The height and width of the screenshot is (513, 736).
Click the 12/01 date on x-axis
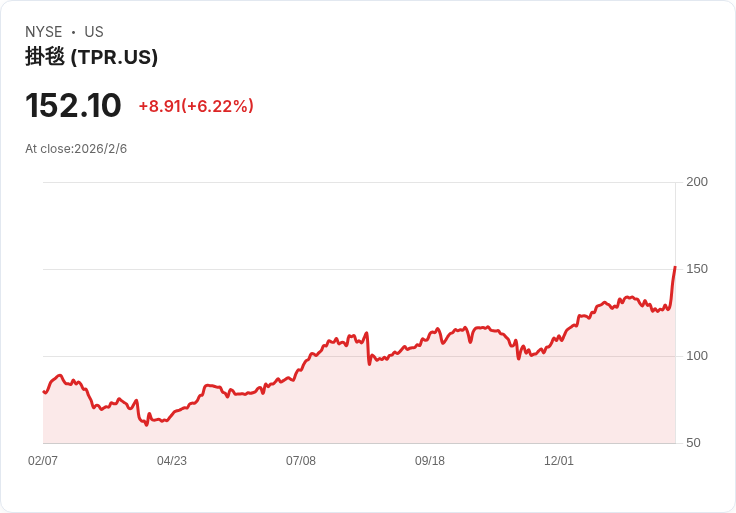pyautogui.click(x=559, y=461)
